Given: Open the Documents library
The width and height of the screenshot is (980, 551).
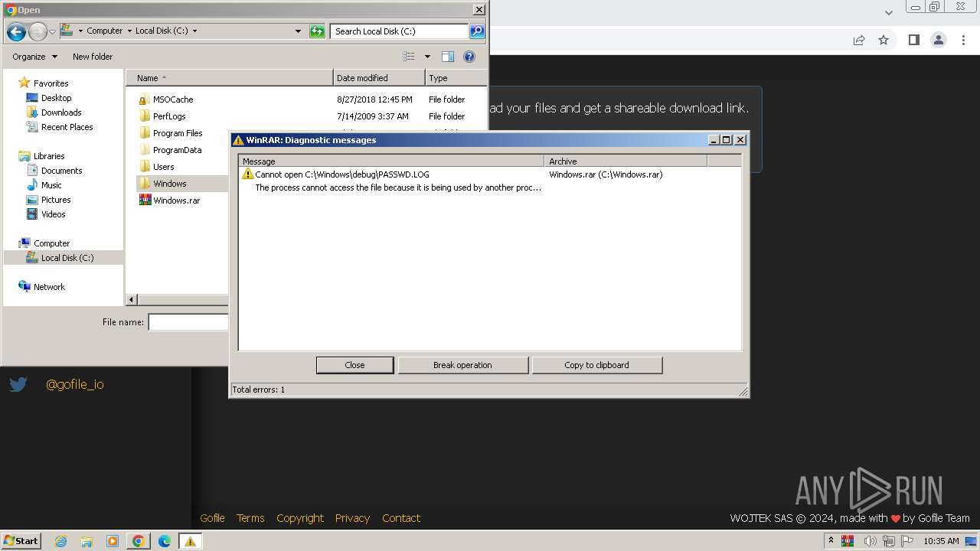Looking at the screenshot, I should [61, 171].
